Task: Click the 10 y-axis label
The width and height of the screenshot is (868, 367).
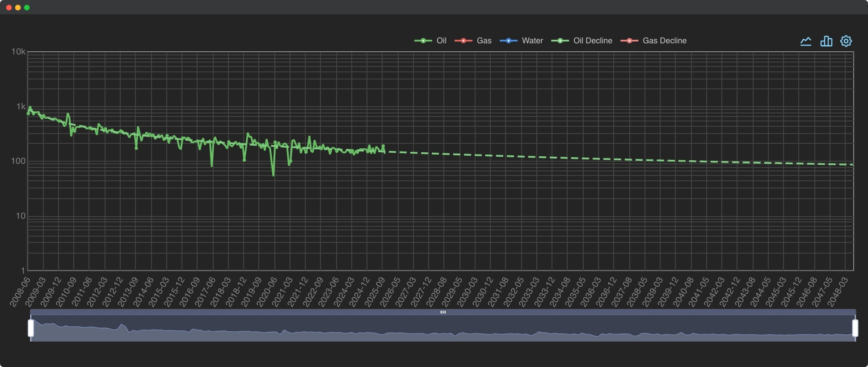Action: click(x=21, y=216)
